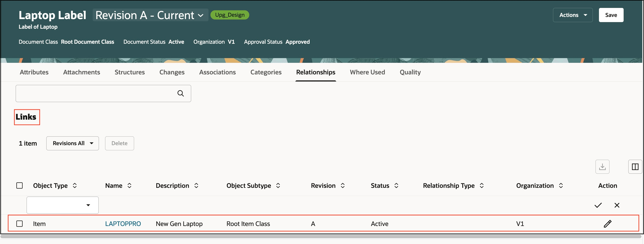This screenshot has width=644, height=244.
Task: Click the search magnifier icon
Action: [180, 93]
